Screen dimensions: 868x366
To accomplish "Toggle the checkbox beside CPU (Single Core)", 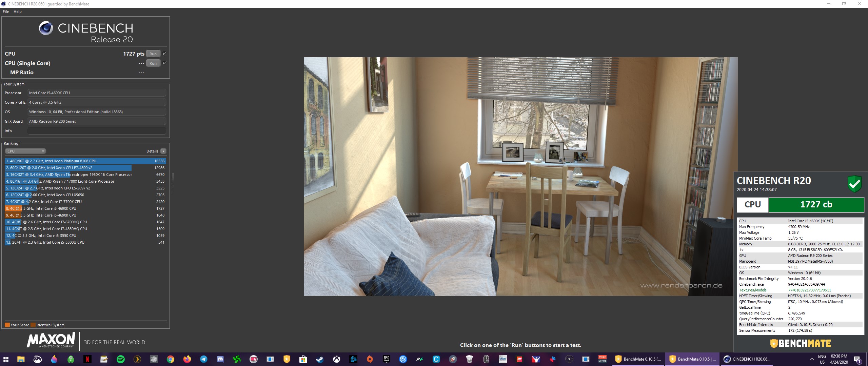I will click(164, 63).
